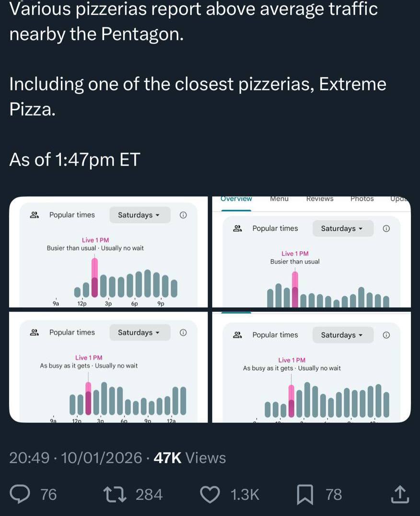Open the Photos tab
The image size is (420, 516).
[362, 199]
